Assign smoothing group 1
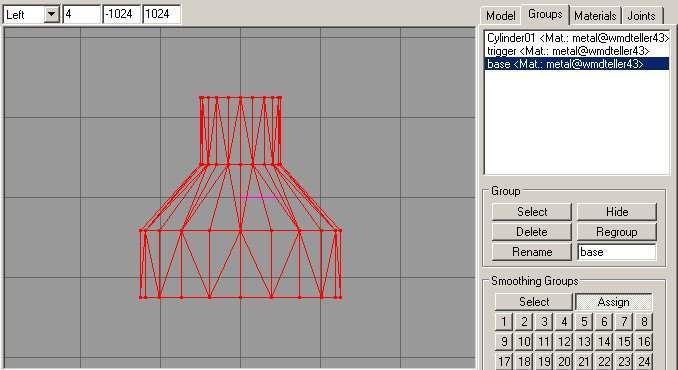Viewport: 678px width, 370px height. click(504, 322)
